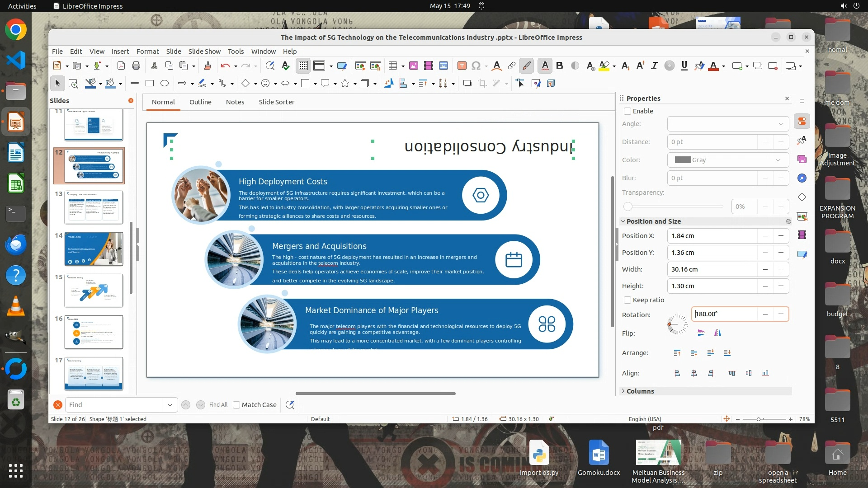Click the Insert Table icon
The height and width of the screenshot is (488, 868).
click(392, 66)
